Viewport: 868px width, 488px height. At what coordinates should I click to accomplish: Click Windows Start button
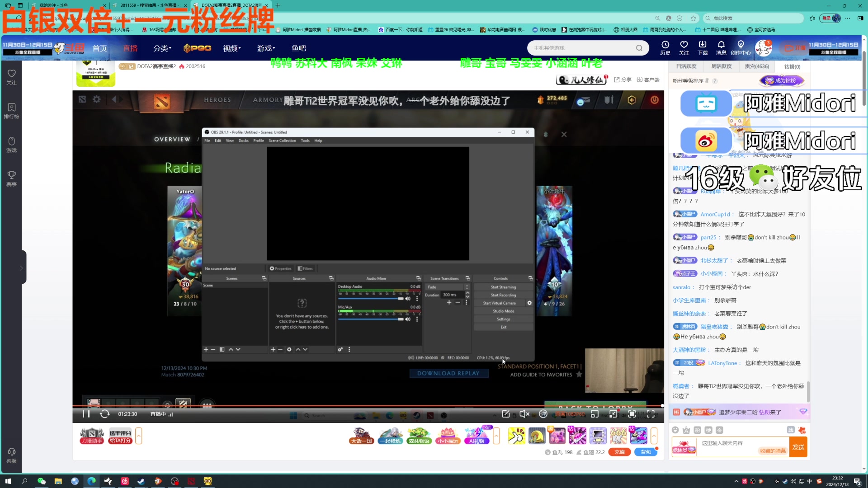[x=8, y=481]
